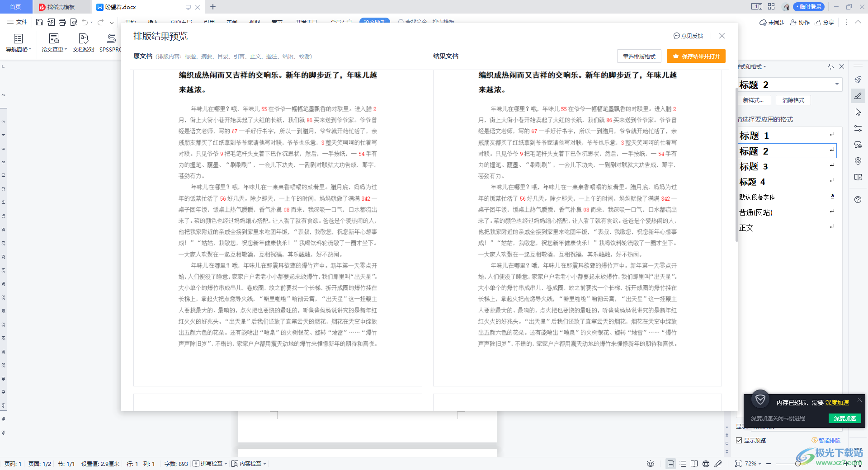
Task: Click the Print icon in quick access toolbar
Action: click(x=62, y=22)
